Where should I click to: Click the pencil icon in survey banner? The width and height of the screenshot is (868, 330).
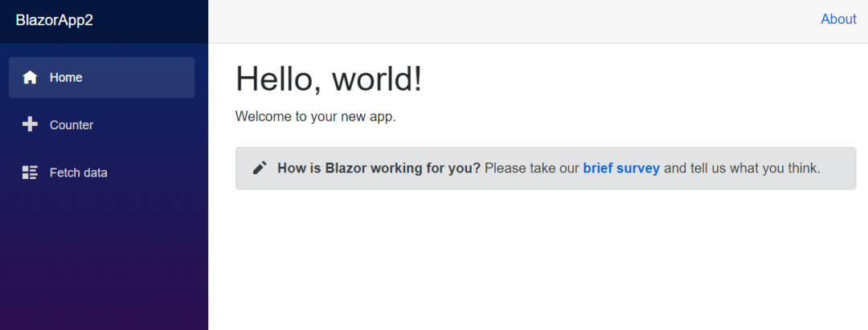[260, 168]
